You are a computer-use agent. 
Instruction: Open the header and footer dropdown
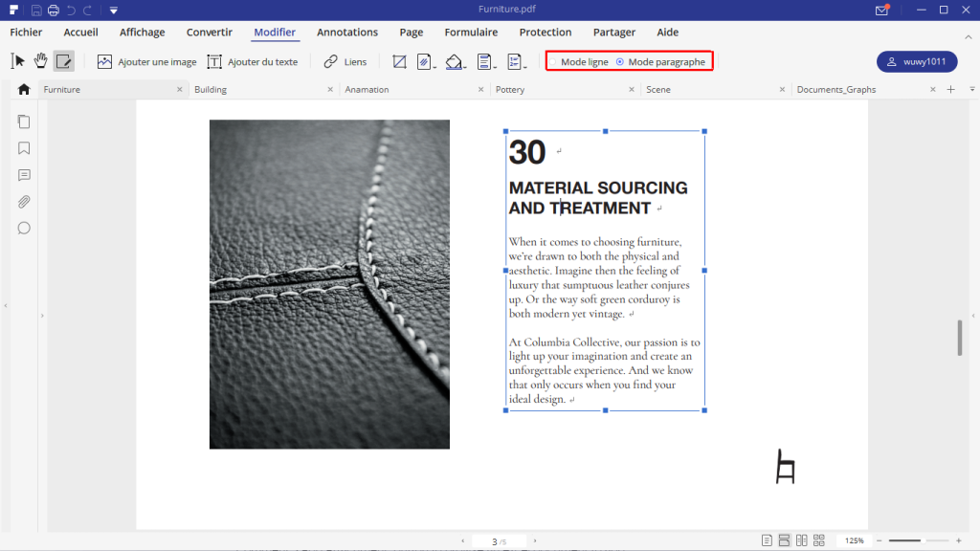click(x=486, y=61)
